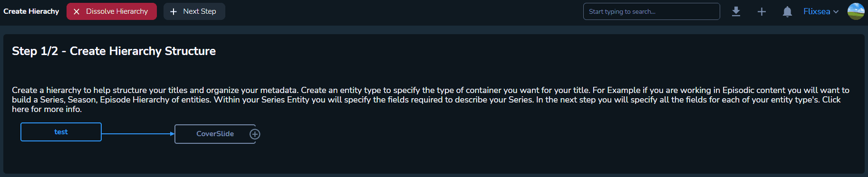Click the arrowhead entering the CoverSlide node
Viewport: 868px width, 177px height.
click(x=173, y=134)
